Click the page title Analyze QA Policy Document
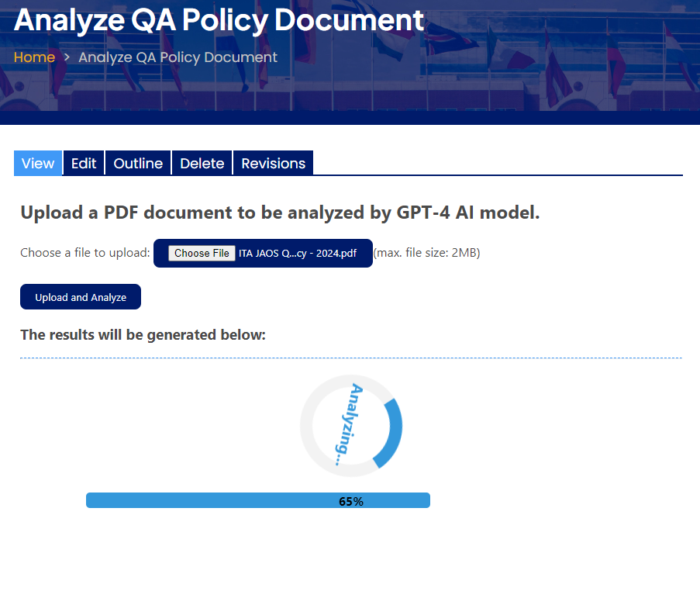 coord(217,20)
